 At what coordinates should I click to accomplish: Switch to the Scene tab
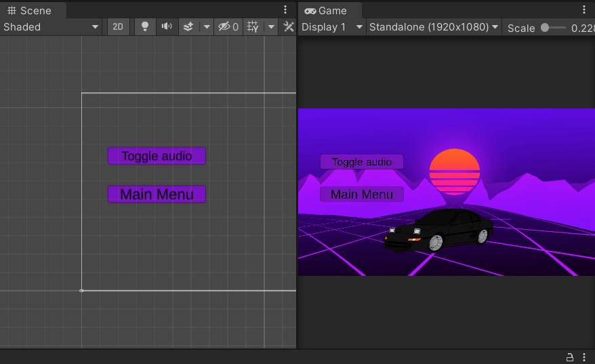[x=30, y=11]
